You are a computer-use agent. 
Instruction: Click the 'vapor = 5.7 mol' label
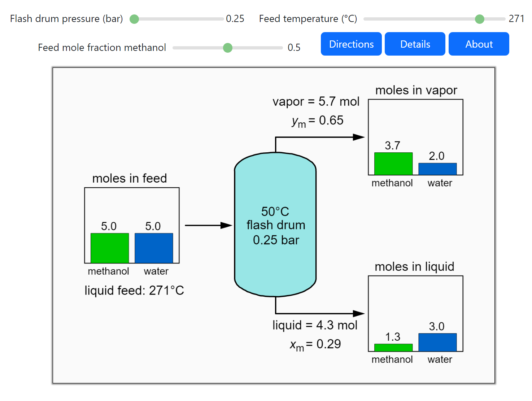tap(316, 101)
